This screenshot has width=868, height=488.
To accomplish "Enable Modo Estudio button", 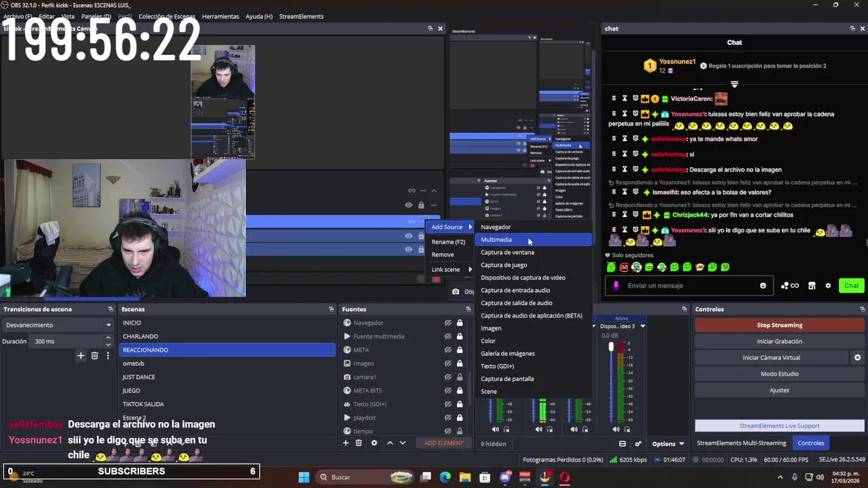I will [779, 374].
